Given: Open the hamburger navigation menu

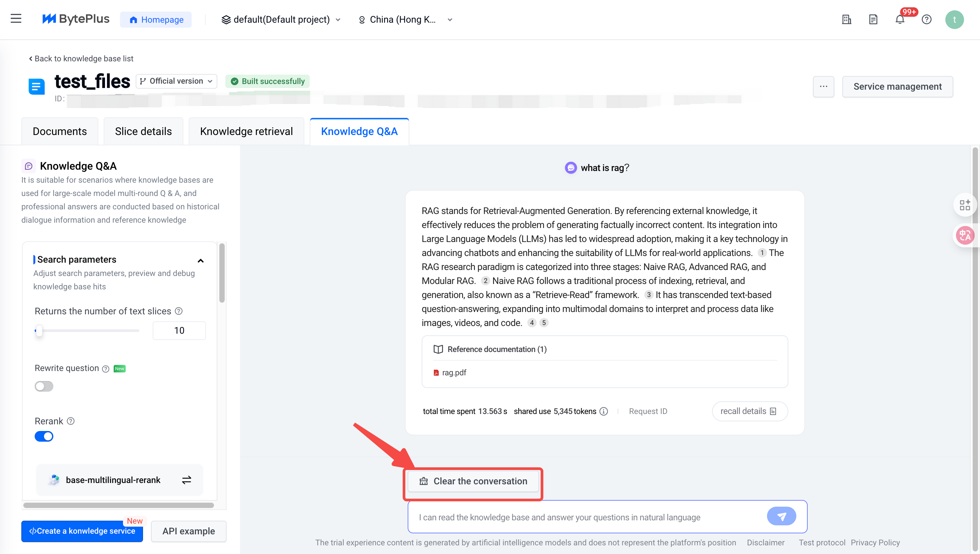Looking at the screenshot, I should (16, 19).
